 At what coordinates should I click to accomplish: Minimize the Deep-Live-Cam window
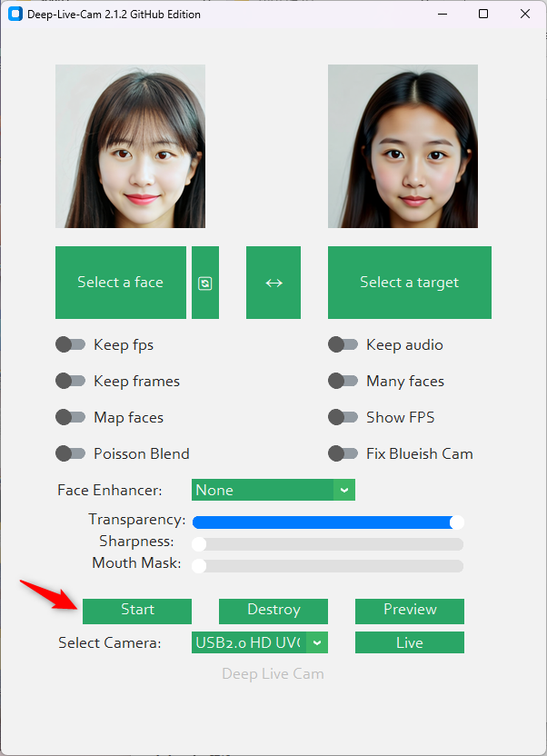[443, 14]
